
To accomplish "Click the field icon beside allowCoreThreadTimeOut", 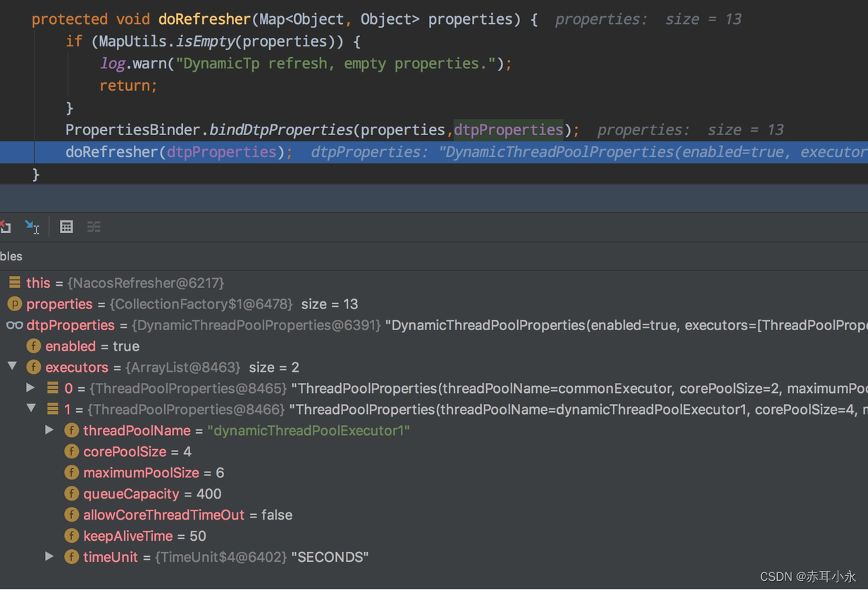I will (71, 515).
